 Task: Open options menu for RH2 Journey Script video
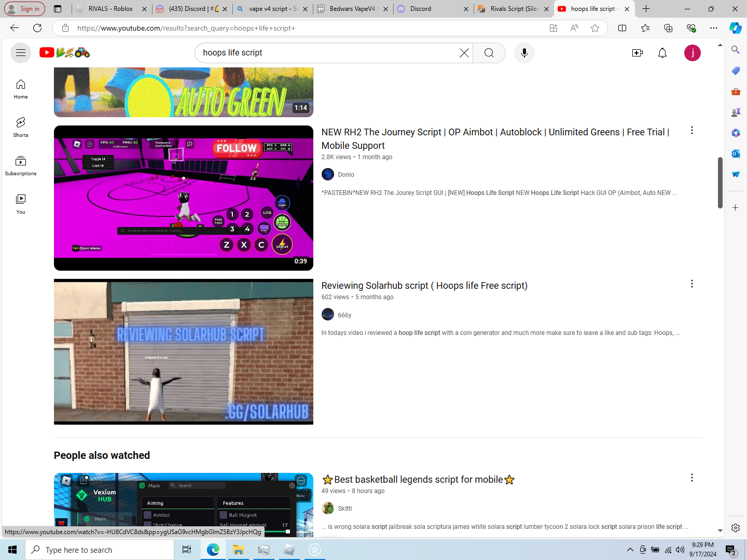pyautogui.click(x=691, y=131)
